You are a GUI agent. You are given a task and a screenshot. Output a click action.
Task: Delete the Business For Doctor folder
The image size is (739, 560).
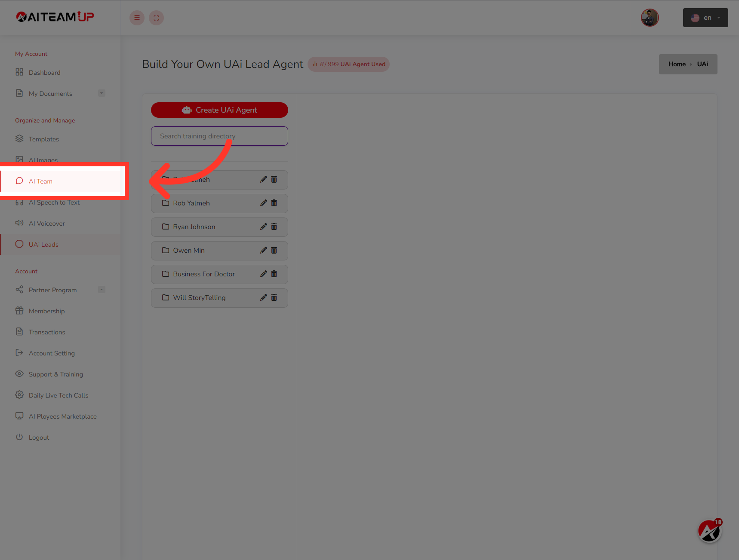click(x=274, y=274)
